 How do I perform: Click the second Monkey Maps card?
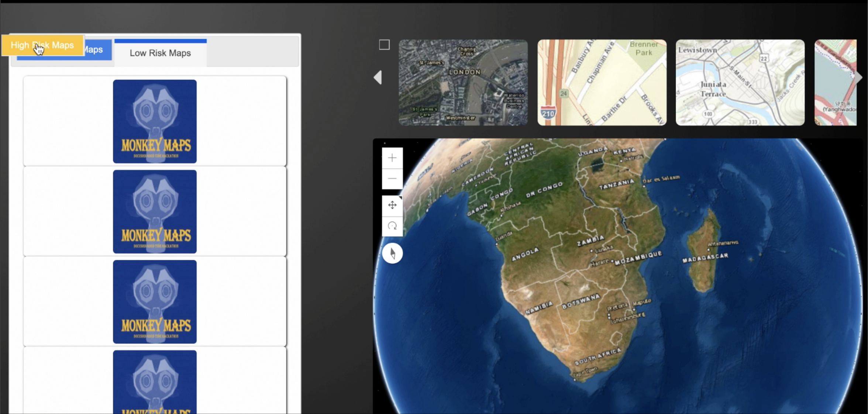coord(155,211)
